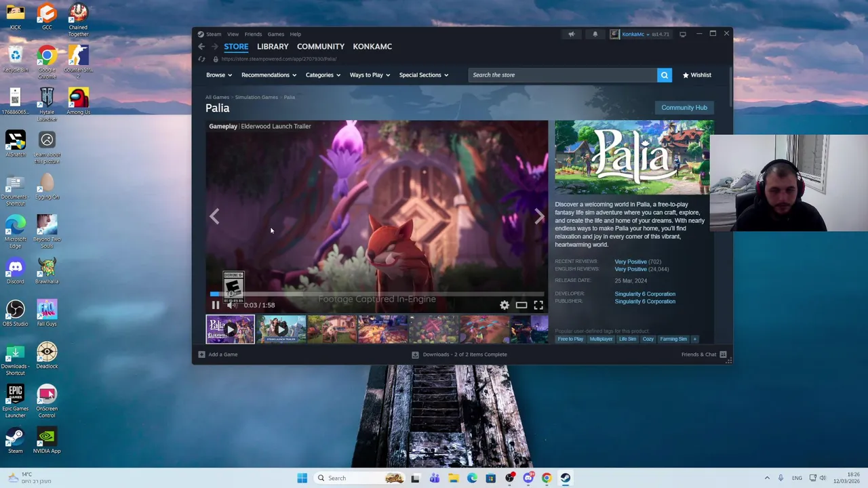
Task: Open the Friends menu
Action: [x=253, y=34]
